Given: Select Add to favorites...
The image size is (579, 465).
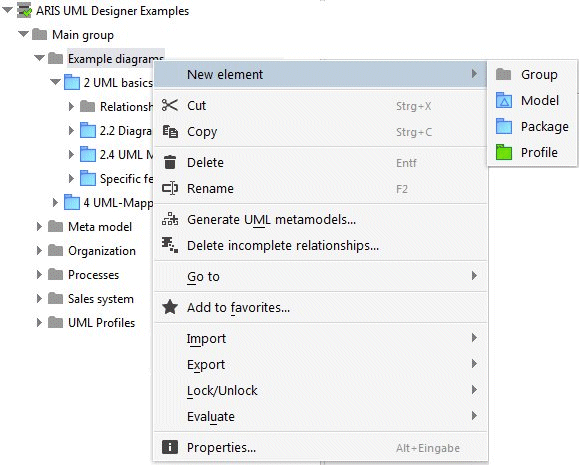Looking at the screenshot, I should tap(320, 307).
